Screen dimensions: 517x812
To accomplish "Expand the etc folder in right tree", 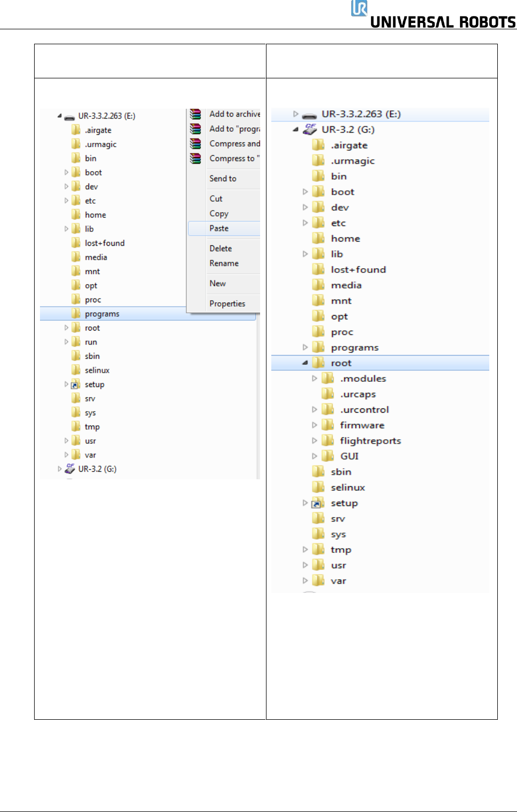I will (x=305, y=223).
